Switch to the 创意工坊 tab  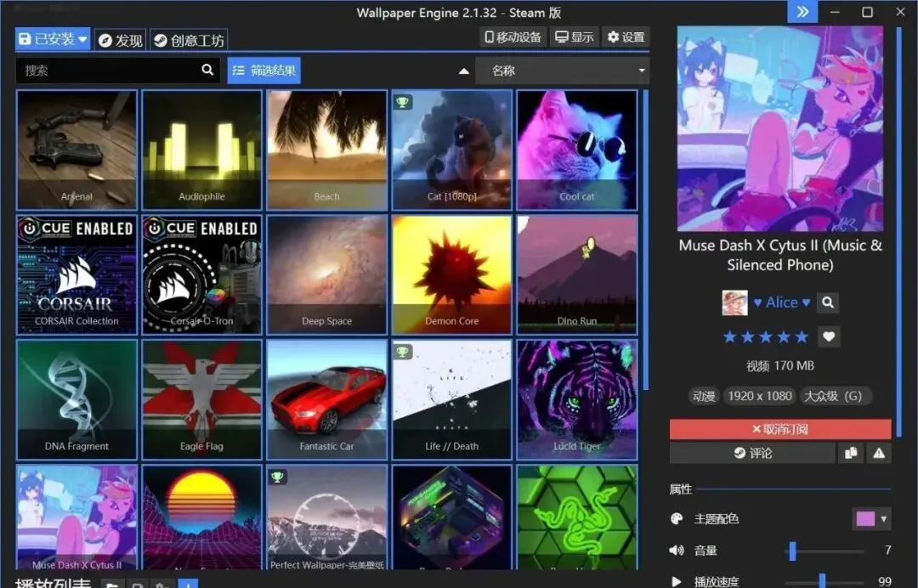[x=189, y=41]
